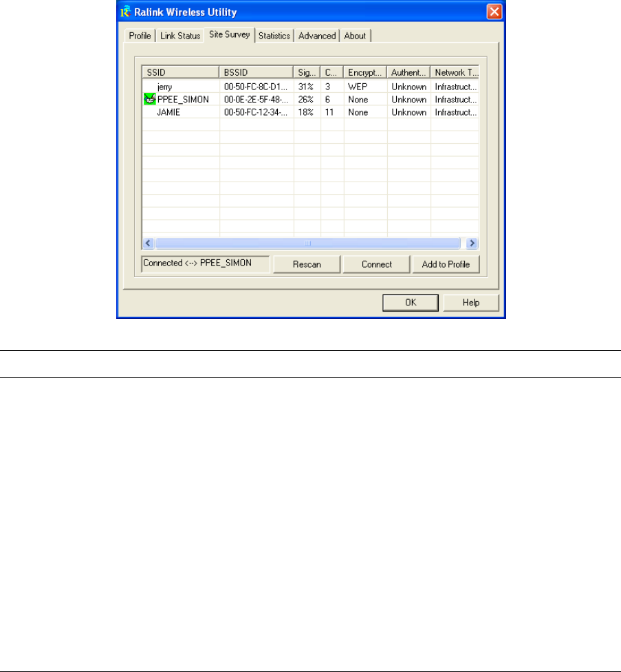
Task: Select the JAMIE network row
Action: click(310, 112)
